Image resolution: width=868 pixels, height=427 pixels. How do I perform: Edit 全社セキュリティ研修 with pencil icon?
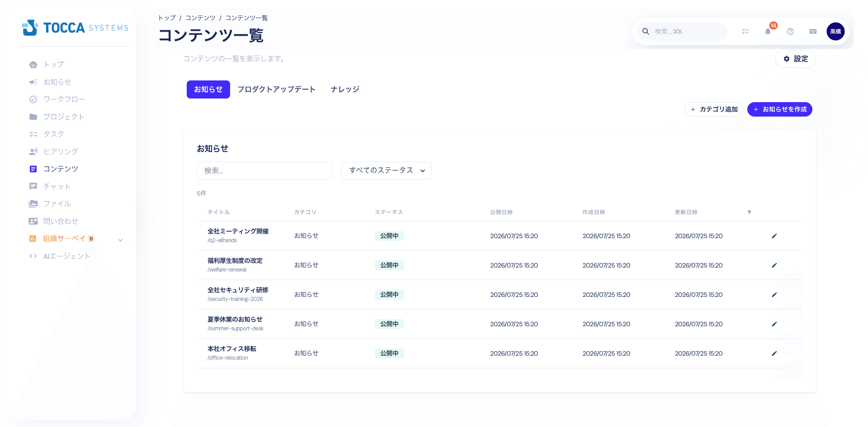774,295
